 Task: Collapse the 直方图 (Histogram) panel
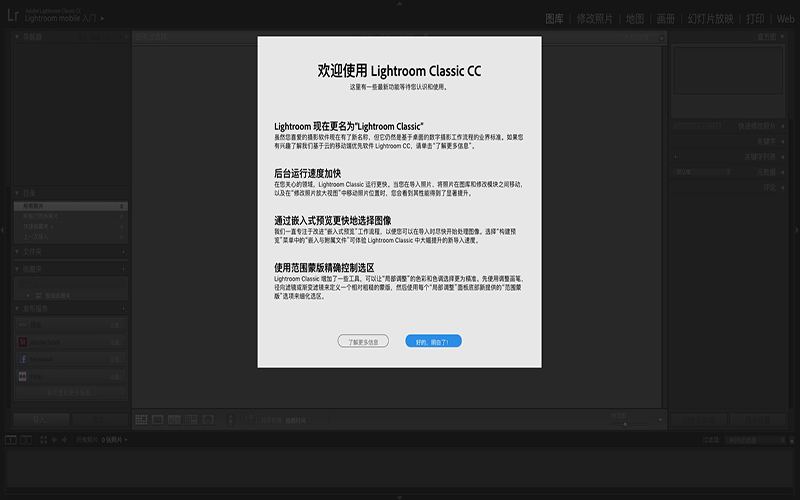click(x=782, y=37)
